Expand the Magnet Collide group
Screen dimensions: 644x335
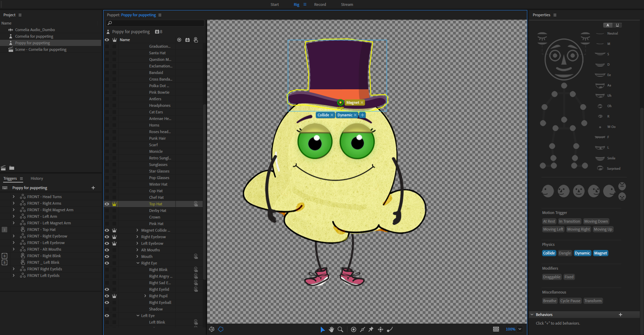pyautogui.click(x=137, y=230)
